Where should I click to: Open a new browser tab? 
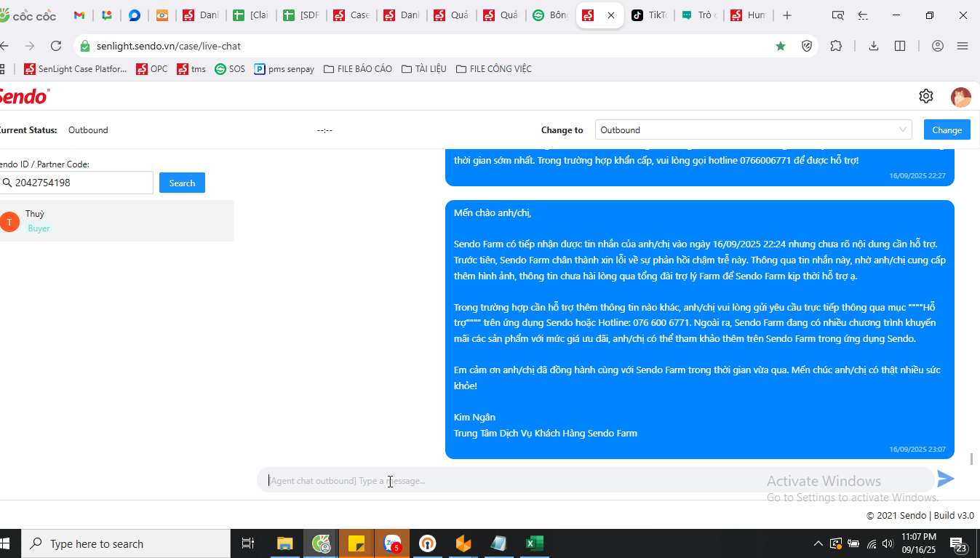[787, 15]
